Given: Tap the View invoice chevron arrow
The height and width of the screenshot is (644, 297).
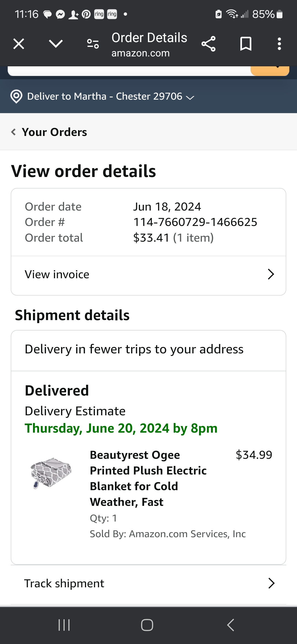Looking at the screenshot, I should coord(271,274).
